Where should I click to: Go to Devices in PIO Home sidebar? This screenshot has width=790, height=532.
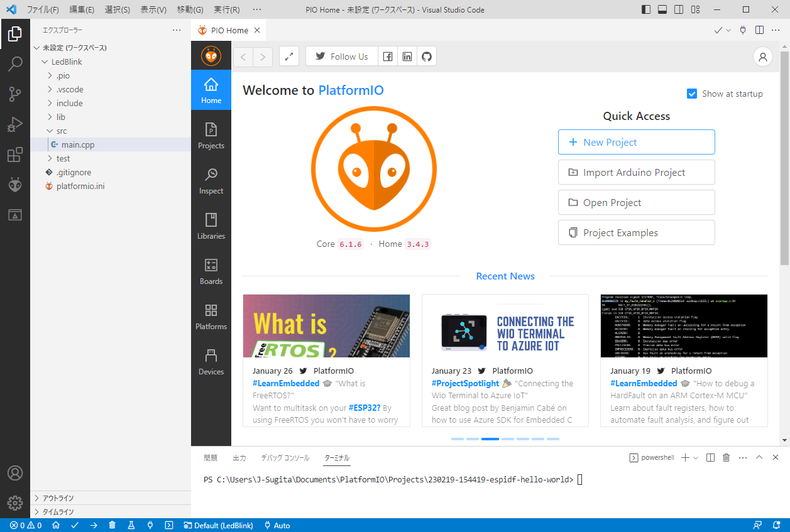coord(211,362)
